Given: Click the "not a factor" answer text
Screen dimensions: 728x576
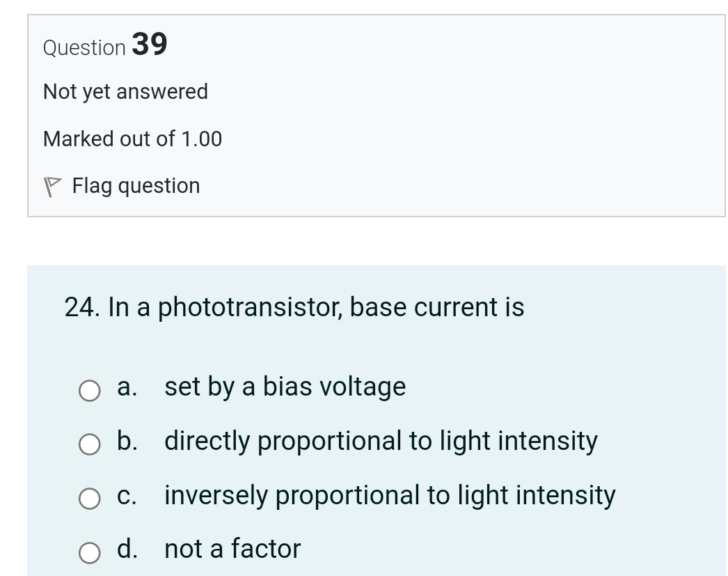Looking at the screenshot, I should click(232, 549).
